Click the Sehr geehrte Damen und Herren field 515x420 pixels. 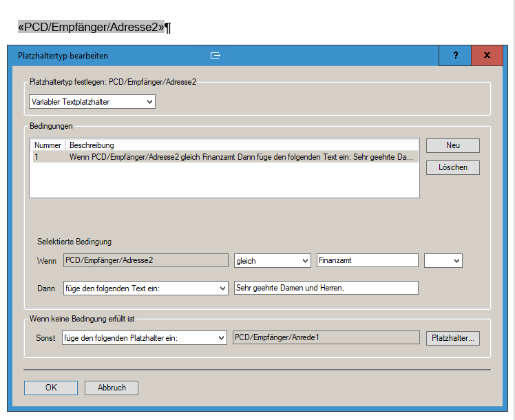pyautogui.click(x=326, y=288)
